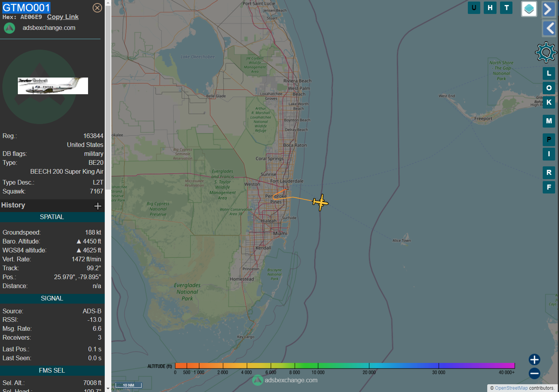Click vertical rate value 1472 ft/min
Screen dimensions: 559x392
point(87,259)
